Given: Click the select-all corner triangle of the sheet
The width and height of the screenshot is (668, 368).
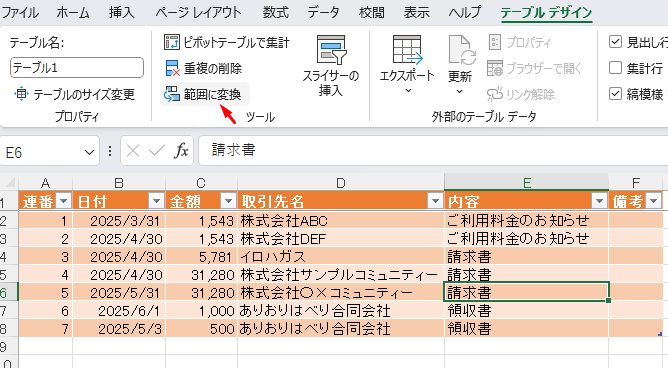Looking at the screenshot, I should coord(9,183).
